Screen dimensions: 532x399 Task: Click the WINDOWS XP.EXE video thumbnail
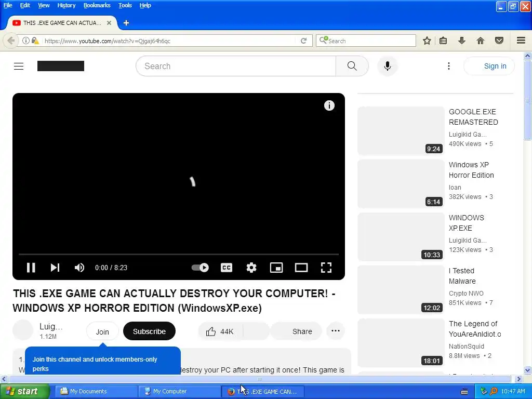tap(401, 237)
